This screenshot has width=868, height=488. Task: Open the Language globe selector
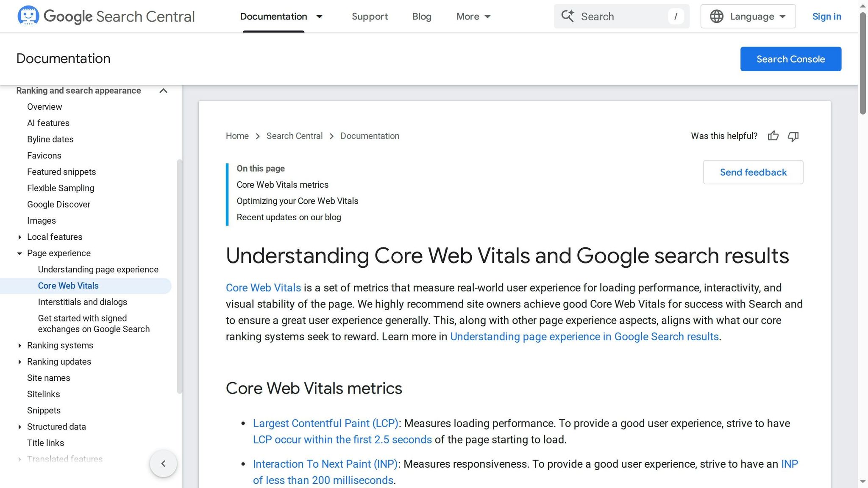[748, 16]
